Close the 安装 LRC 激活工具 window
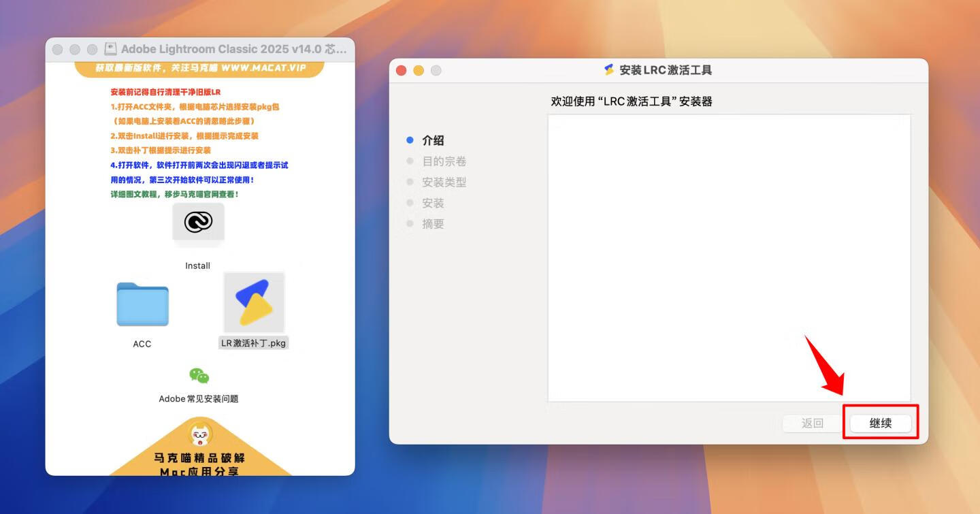This screenshot has height=514, width=980. click(401, 70)
